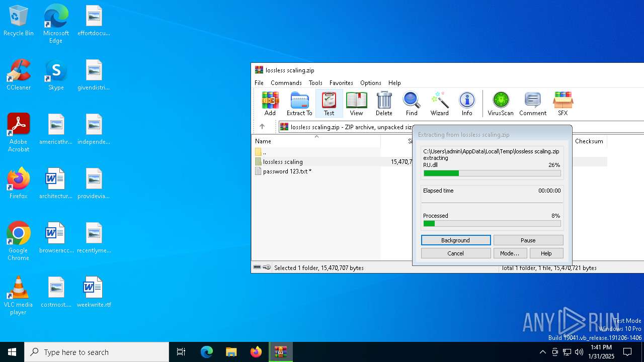The height and width of the screenshot is (362, 644).
Task: Sort by the Name column header
Action: (317, 141)
